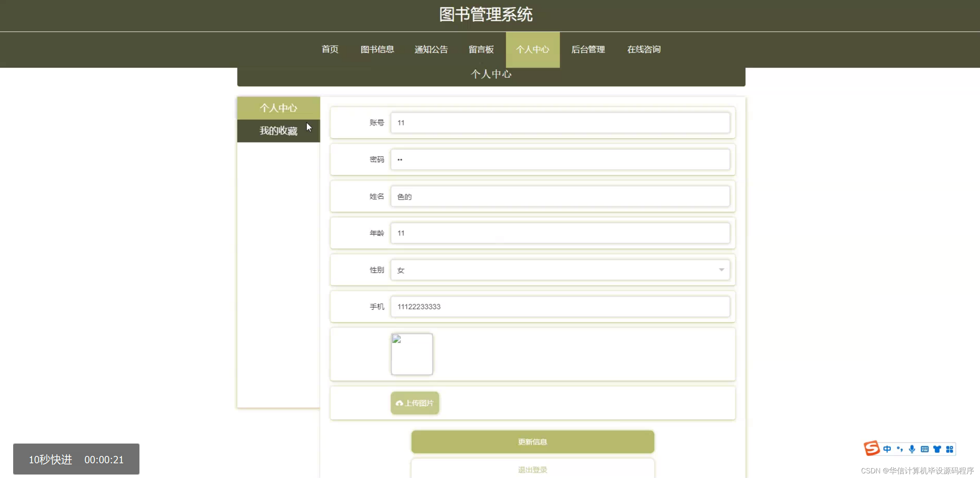Select 个人中心 in the left sidebar
Screen dimensions: 980x478
coord(278,108)
